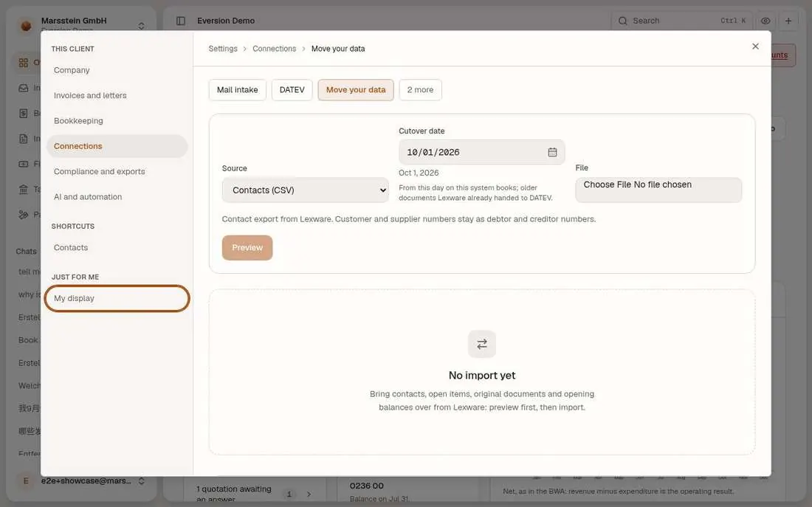
Task: Expand the "2 more" tabs button
Action: tap(421, 89)
